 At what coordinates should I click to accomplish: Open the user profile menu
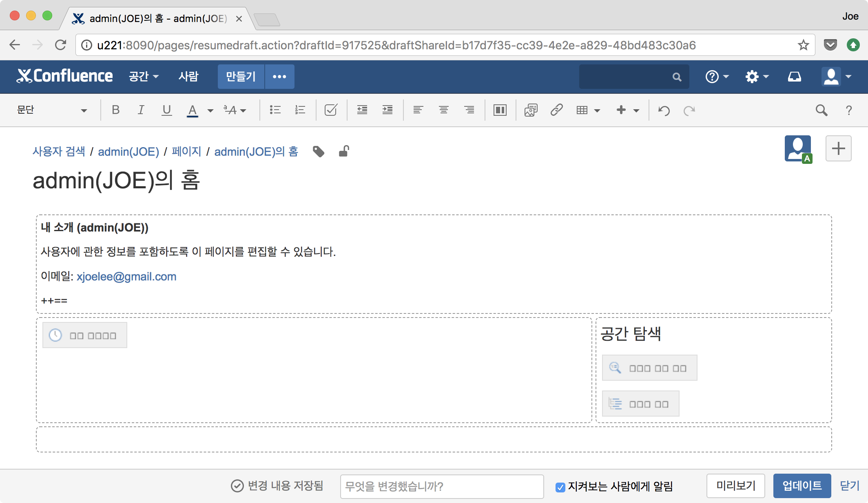point(836,77)
